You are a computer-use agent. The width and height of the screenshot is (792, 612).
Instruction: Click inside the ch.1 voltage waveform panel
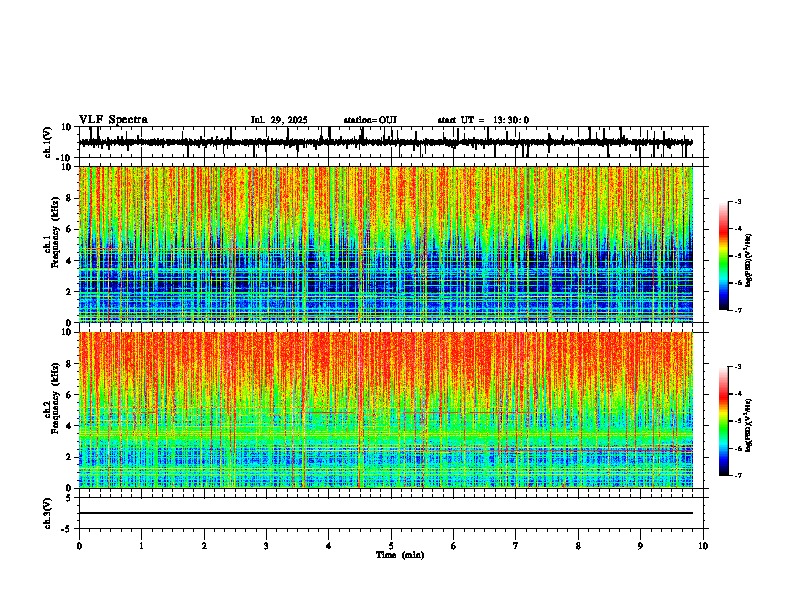tap(391, 142)
